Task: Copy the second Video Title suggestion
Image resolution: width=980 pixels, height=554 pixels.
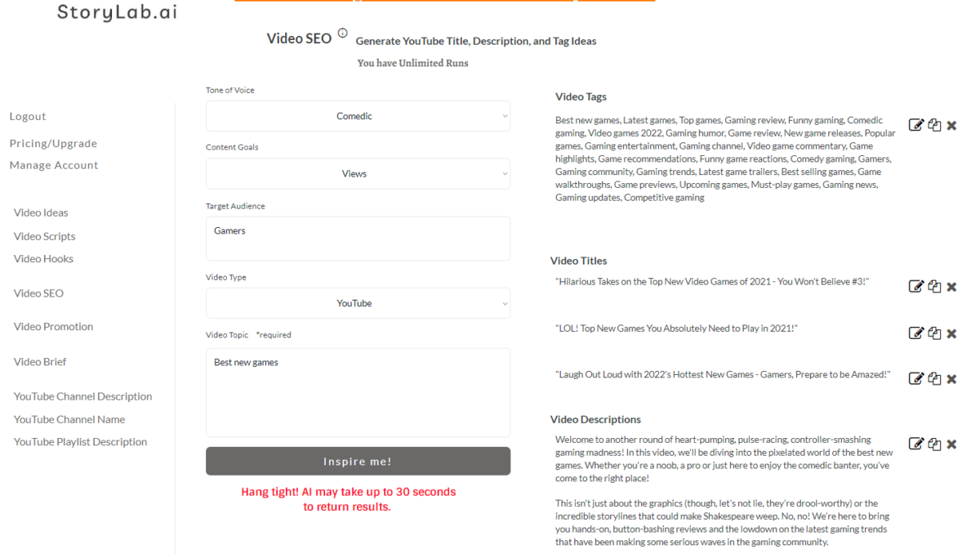Action: [934, 333]
